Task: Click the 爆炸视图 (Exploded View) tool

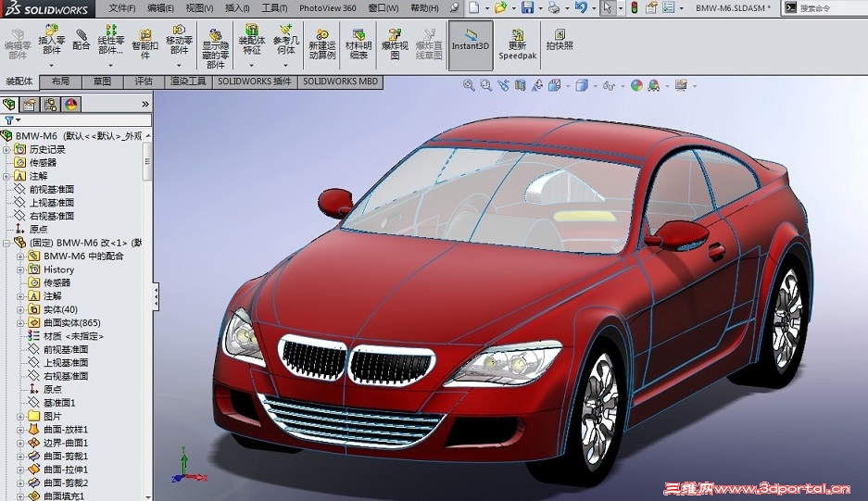Action: point(395,44)
